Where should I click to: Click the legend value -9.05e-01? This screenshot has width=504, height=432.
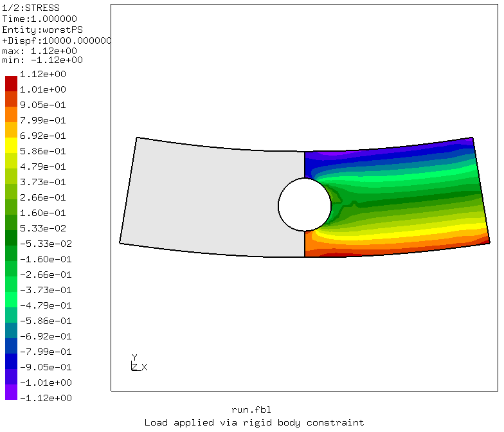[46, 367]
